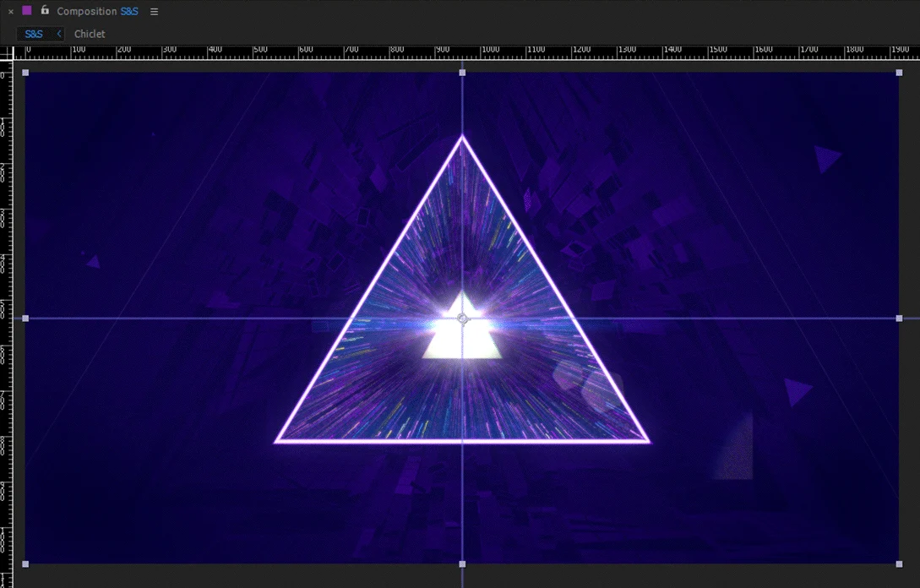Close the Composition S&S panel tab

[x=11, y=11]
